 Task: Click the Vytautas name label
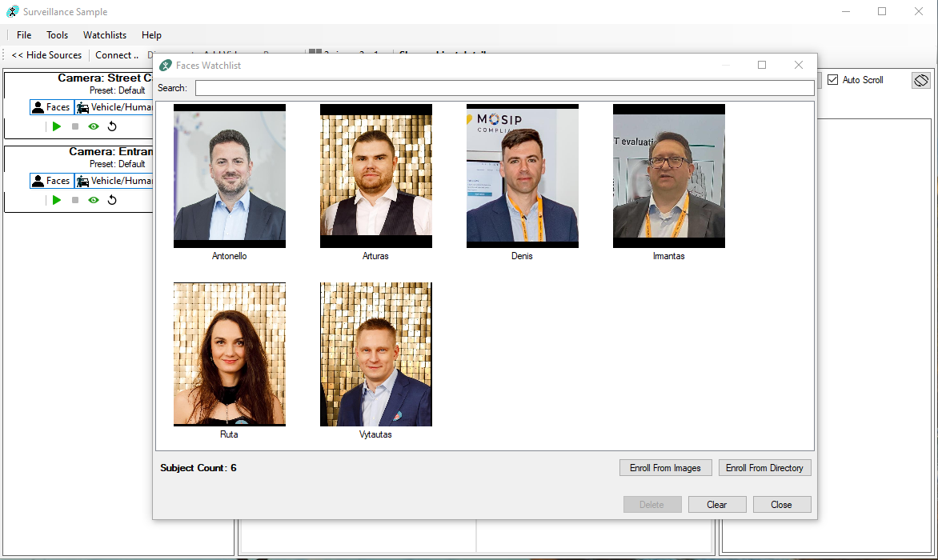(x=375, y=434)
